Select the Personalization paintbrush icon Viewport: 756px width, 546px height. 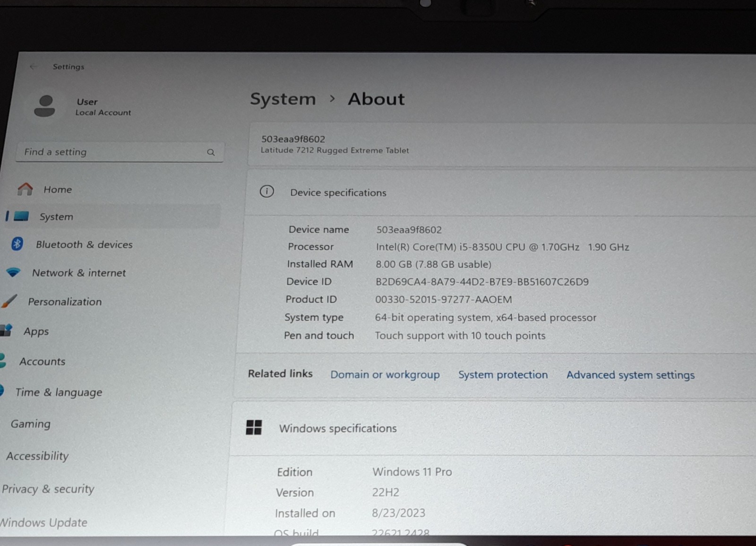coord(9,301)
